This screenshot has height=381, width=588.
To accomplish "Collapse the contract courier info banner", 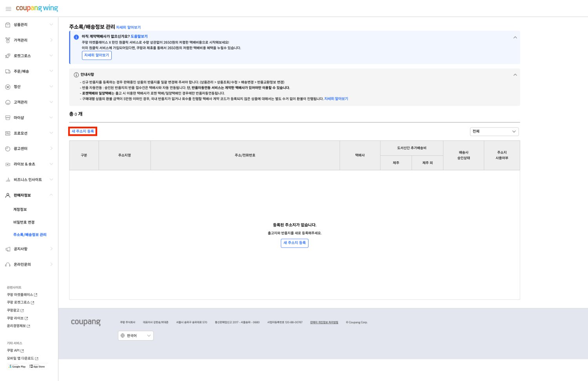I will 515,38.
